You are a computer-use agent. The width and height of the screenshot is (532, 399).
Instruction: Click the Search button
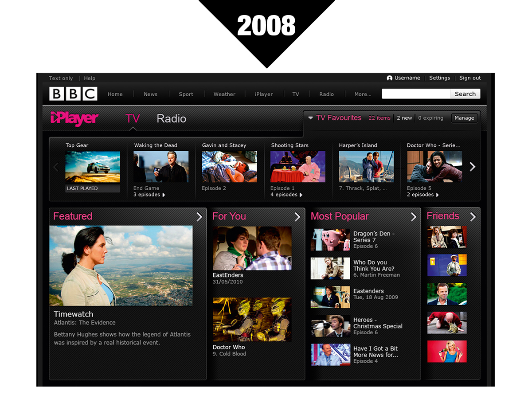465,94
